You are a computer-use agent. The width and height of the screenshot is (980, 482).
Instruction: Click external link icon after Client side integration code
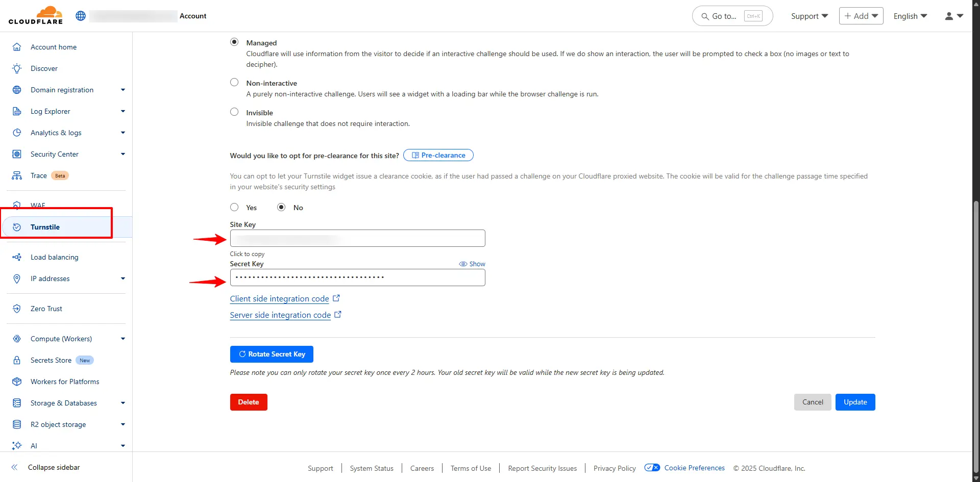(x=336, y=298)
